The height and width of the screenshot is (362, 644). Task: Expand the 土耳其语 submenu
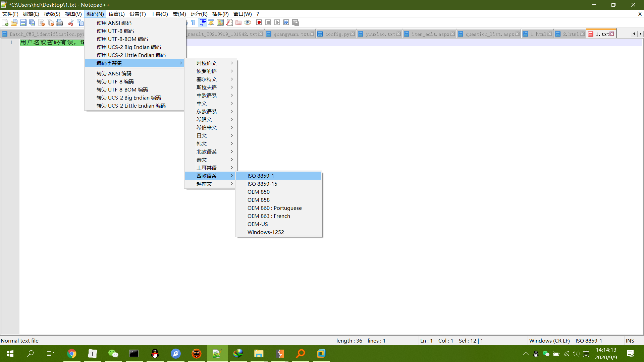click(211, 168)
